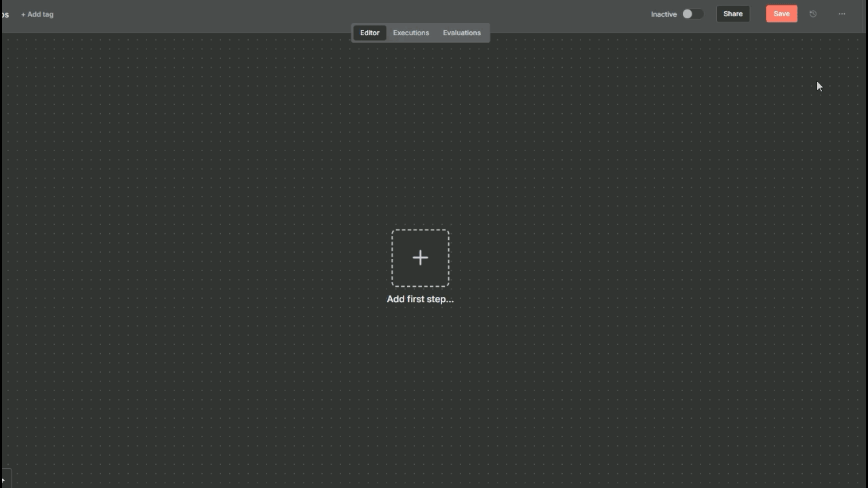
Task: Click the 'Add first step...' label
Action: coord(420,299)
